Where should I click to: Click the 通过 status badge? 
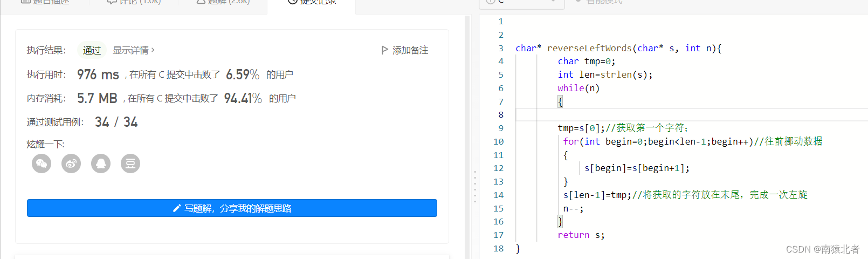(x=92, y=50)
